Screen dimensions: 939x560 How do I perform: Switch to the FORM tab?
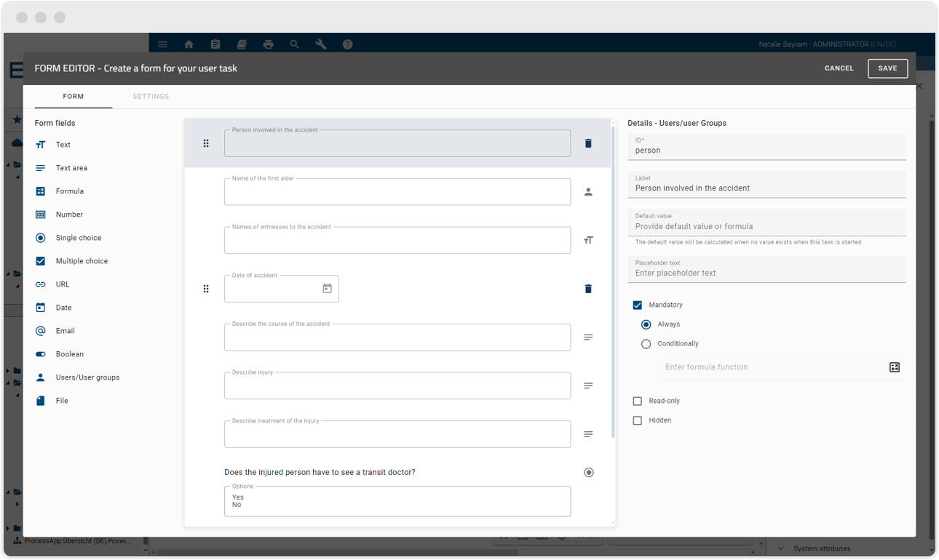(x=74, y=97)
